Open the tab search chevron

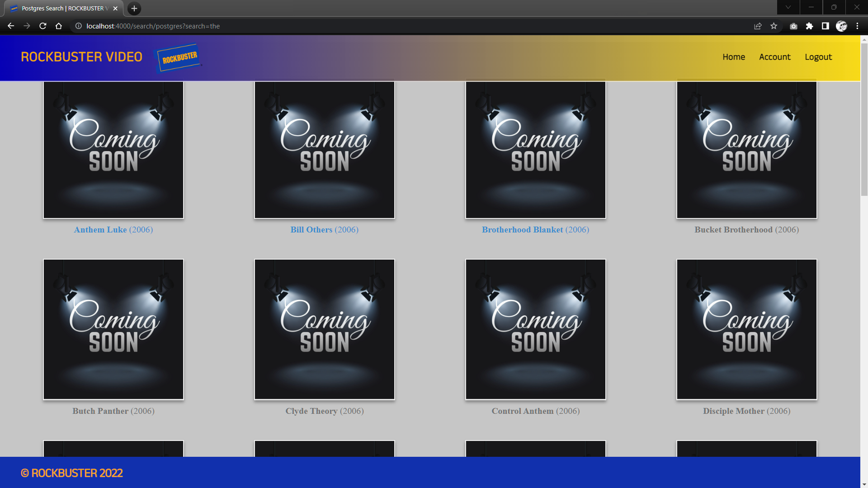pyautogui.click(x=788, y=7)
